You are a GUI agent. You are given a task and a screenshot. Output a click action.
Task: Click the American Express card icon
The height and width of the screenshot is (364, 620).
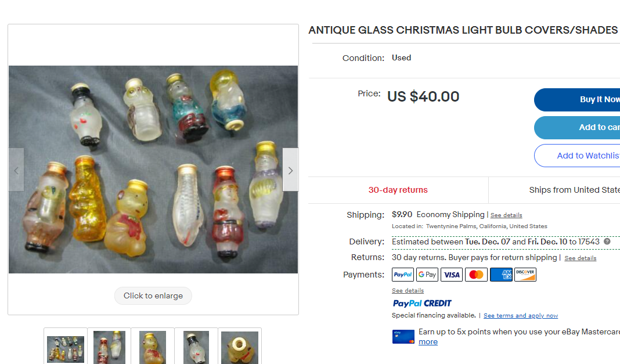click(501, 275)
